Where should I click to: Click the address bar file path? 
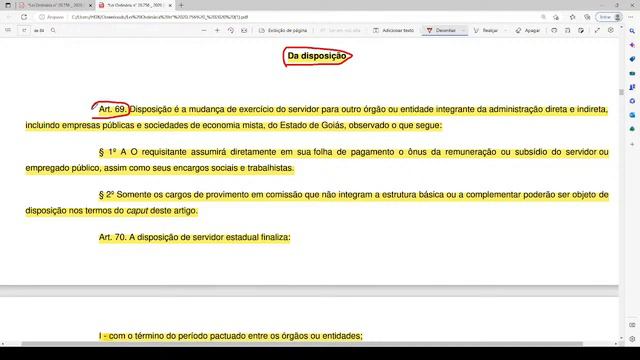click(160, 17)
